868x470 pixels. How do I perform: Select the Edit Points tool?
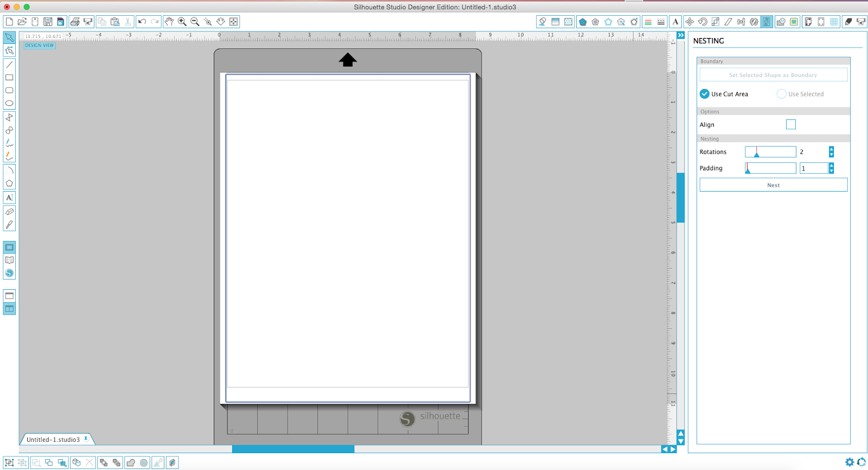pos(9,50)
